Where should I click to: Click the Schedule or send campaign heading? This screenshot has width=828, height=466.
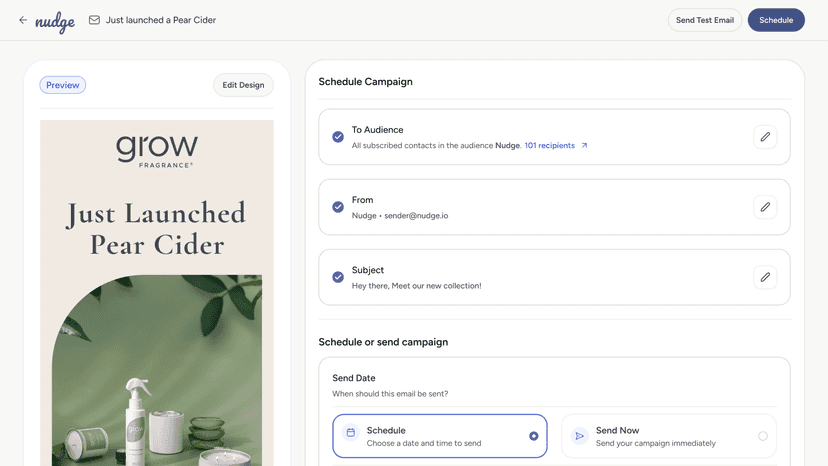383,342
